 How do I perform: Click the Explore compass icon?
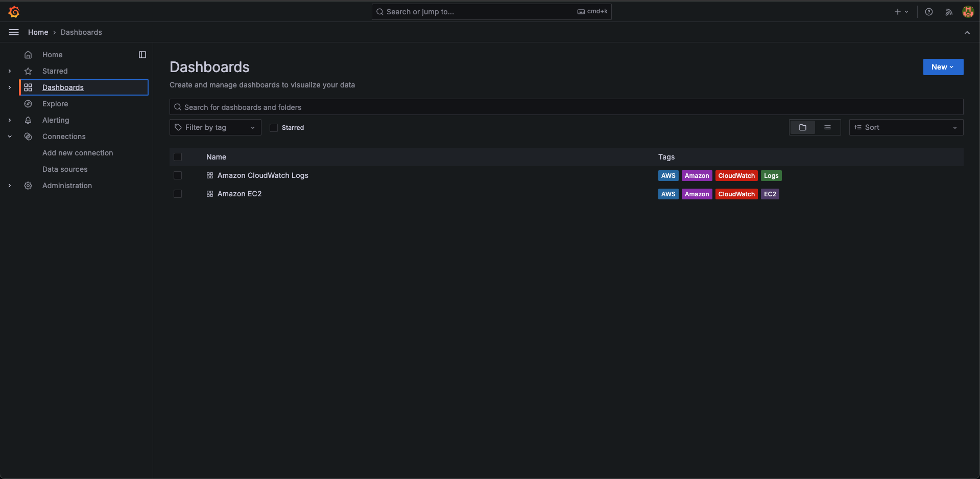click(28, 104)
